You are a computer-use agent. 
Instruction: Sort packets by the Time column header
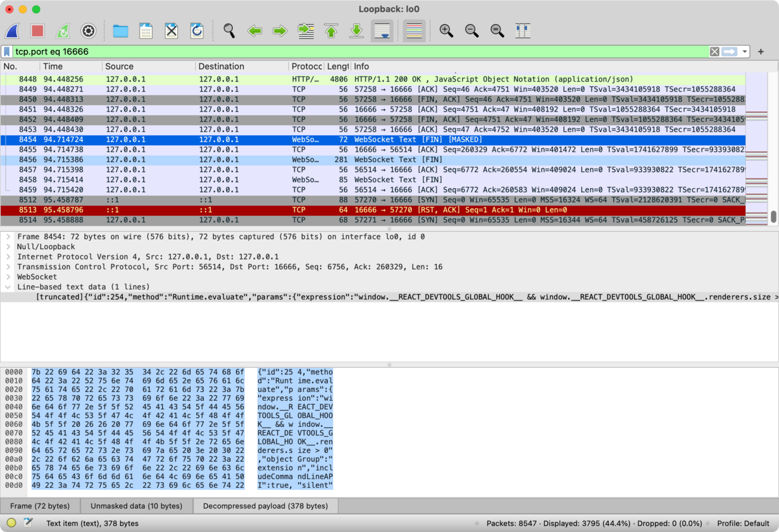click(71, 66)
